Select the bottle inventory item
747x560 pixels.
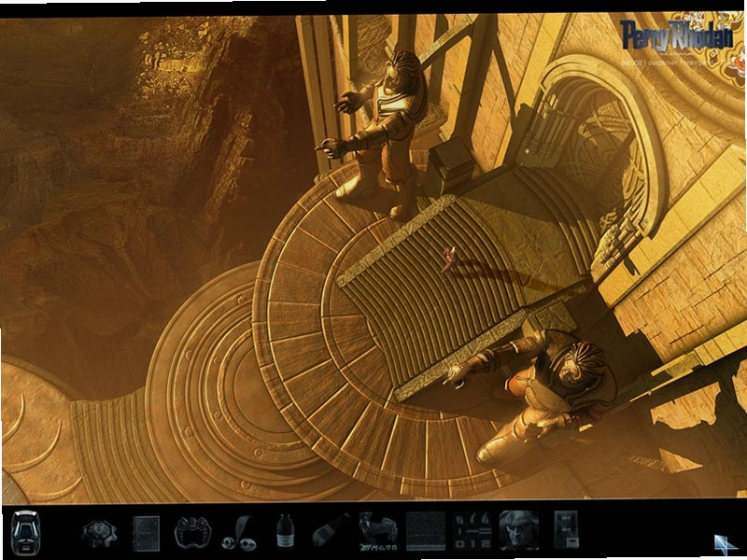pos(286,531)
